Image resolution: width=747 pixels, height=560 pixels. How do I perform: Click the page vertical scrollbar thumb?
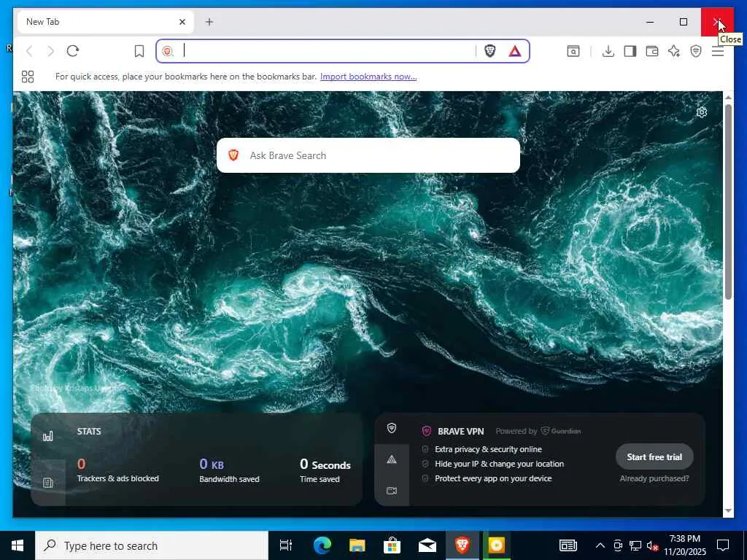[x=728, y=202]
